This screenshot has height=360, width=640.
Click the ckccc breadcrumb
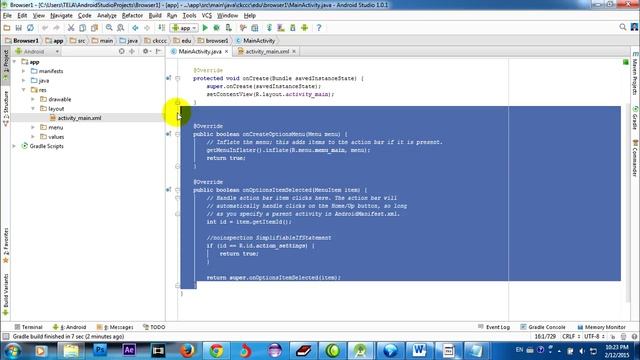click(x=156, y=41)
